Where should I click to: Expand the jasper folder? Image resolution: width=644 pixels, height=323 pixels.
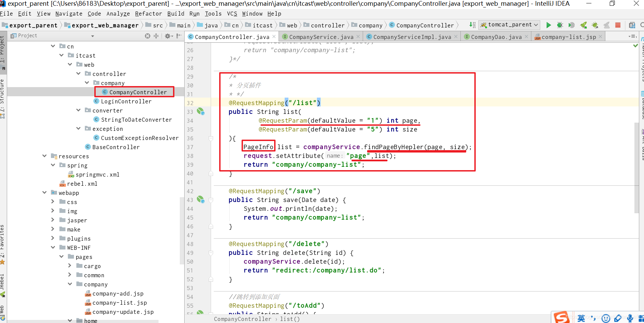(53, 220)
